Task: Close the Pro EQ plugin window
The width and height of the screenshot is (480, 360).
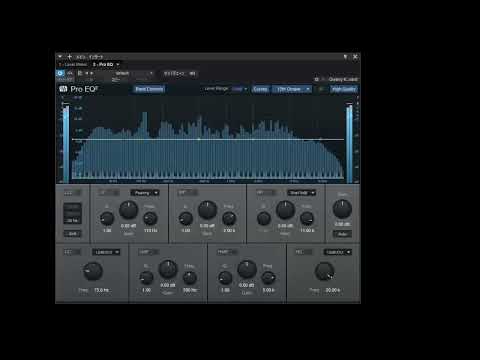Action: 355,57
